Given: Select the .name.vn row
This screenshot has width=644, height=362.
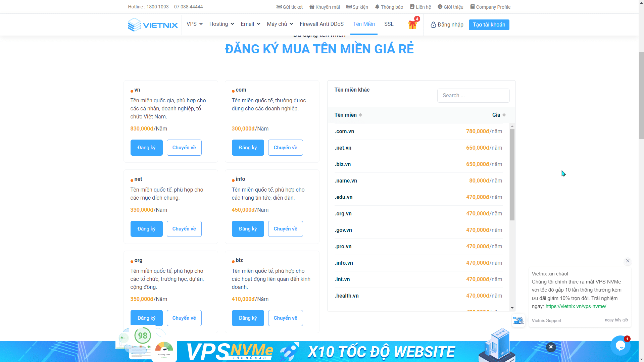Looking at the screenshot, I should pyautogui.click(x=418, y=181).
